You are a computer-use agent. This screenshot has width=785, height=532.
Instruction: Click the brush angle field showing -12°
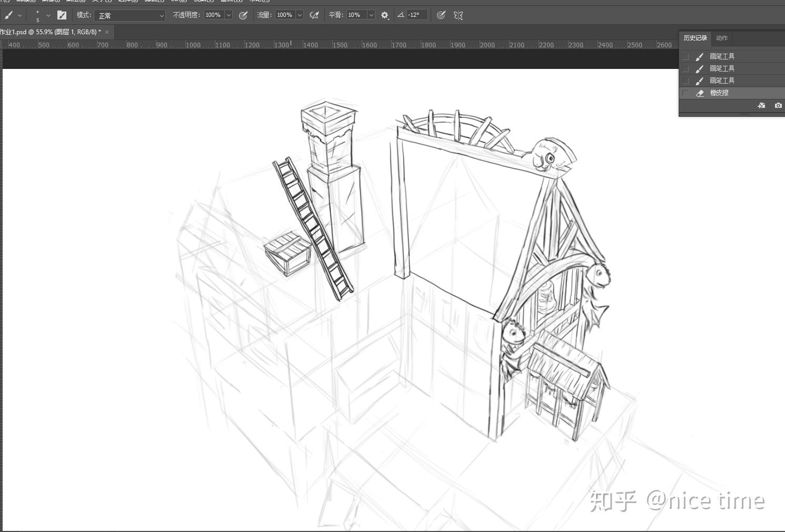click(417, 15)
